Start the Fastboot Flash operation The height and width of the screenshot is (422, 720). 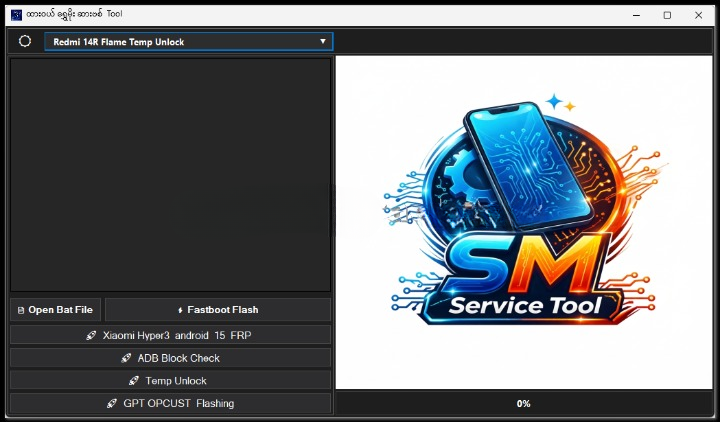pos(218,310)
